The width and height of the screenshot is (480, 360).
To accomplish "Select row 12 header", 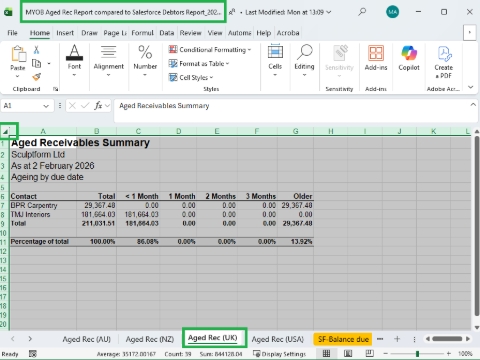I will 4,251.
